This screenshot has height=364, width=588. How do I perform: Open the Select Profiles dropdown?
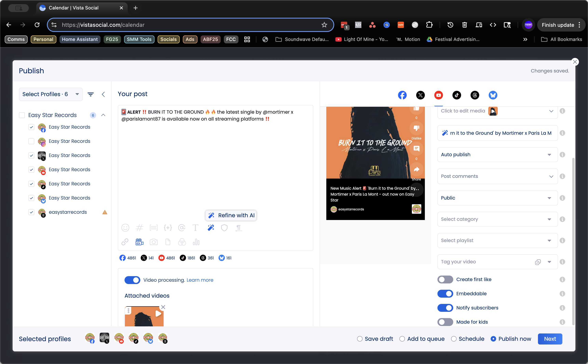point(51,94)
